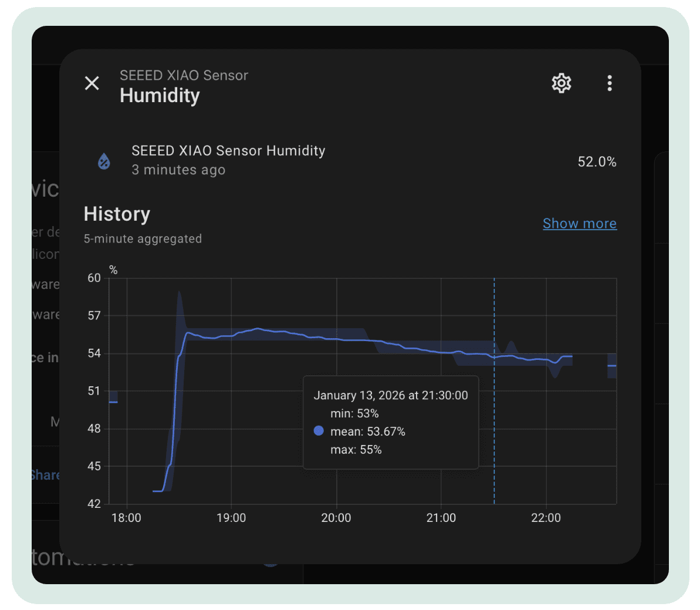Click the 22:00 time axis label
The height and width of the screenshot is (610, 700).
(x=546, y=518)
